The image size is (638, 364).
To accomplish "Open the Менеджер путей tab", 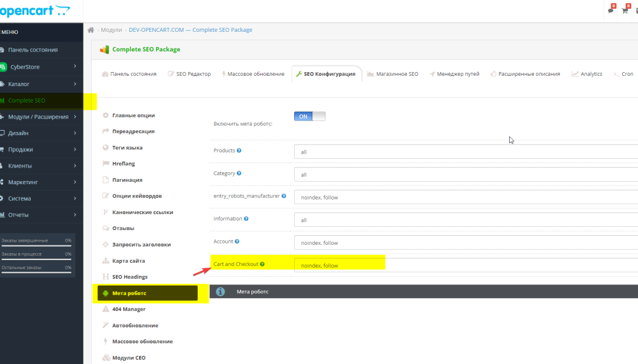I will point(454,74).
